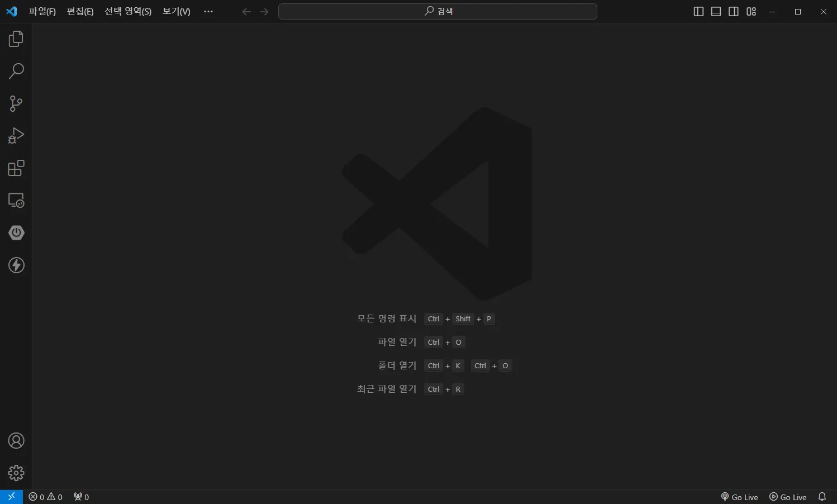Viewport: 837px width, 504px height.
Task: Click Go Live with the circled play icon
Action: click(x=788, y=497)
